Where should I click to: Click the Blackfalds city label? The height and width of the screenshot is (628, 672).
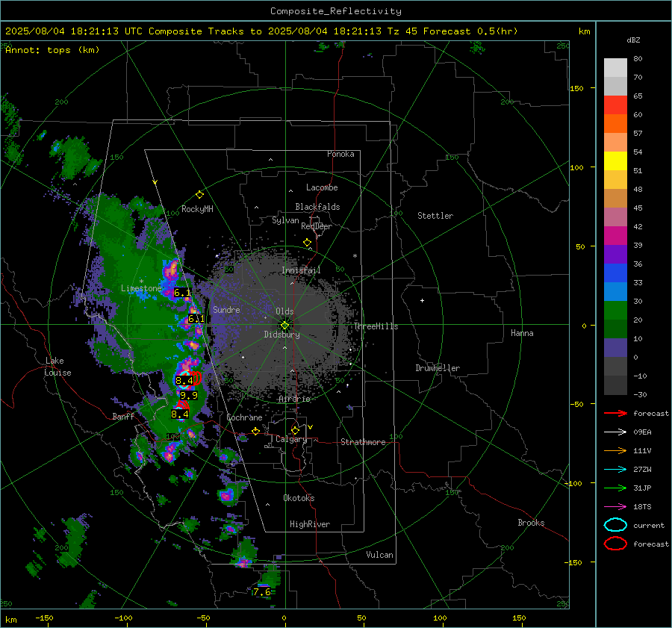(317, 207)
